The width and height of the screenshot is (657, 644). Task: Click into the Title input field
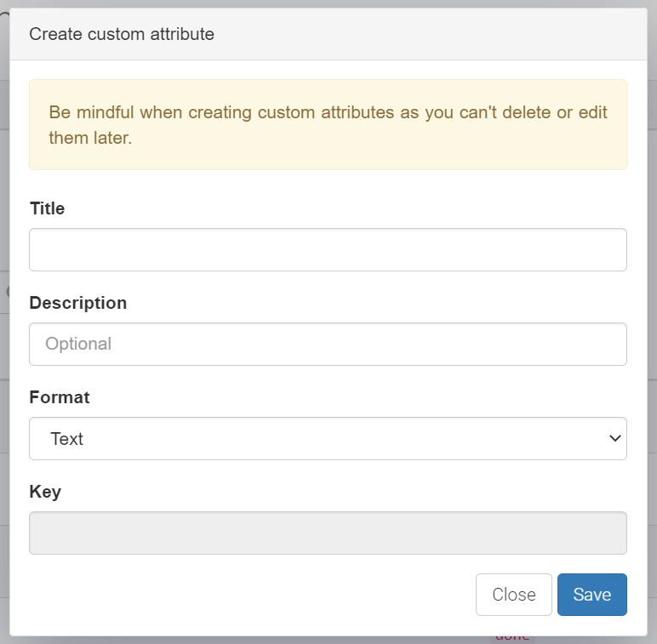tap(328, 249)
